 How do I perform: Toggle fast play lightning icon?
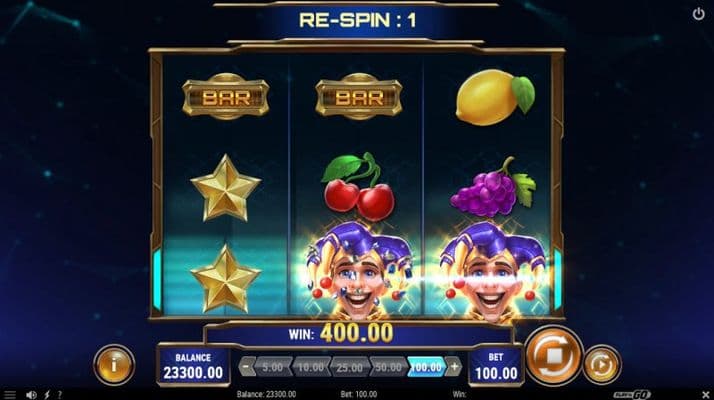pyautogui.click(x=47, y=395)
